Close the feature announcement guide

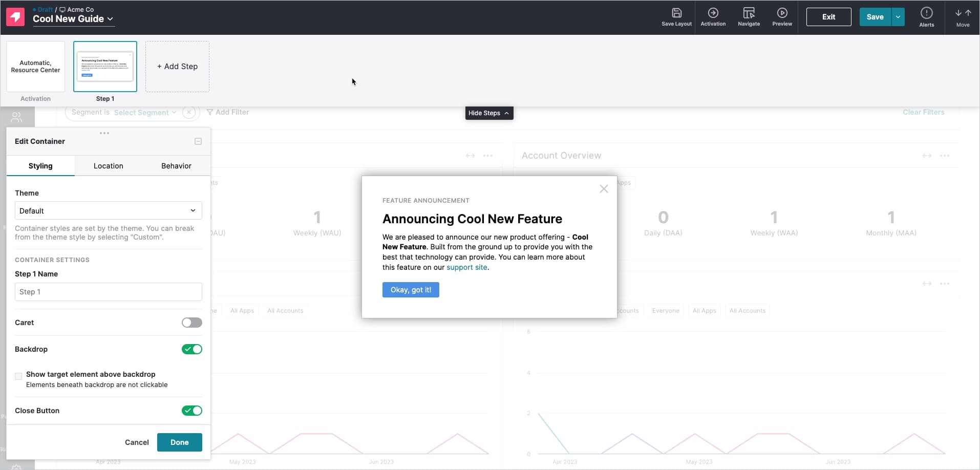pyautogui.click(x=604, y=189)
